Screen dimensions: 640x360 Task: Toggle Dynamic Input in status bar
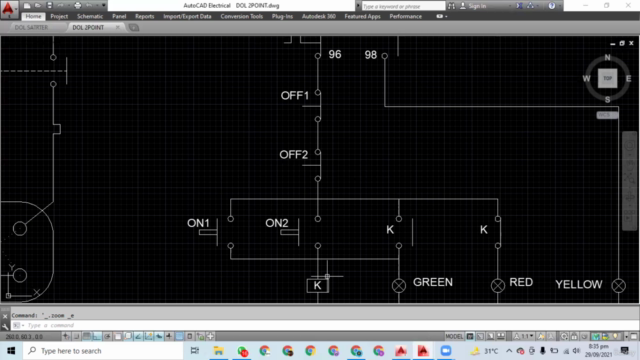[159, 336]
